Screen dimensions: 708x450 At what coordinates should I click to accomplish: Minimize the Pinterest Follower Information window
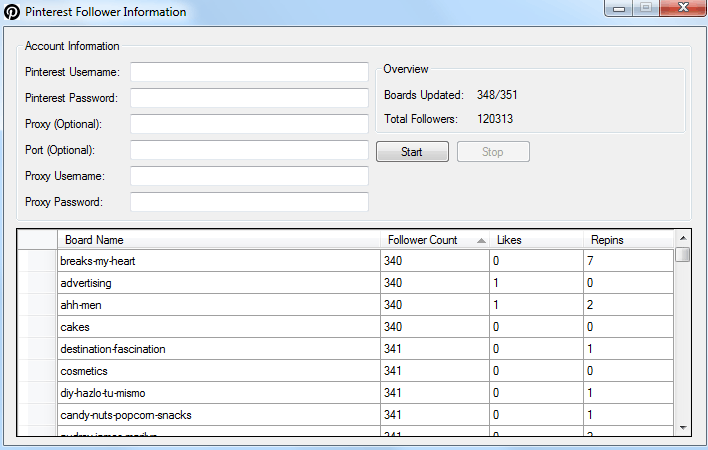click(619, 8)
